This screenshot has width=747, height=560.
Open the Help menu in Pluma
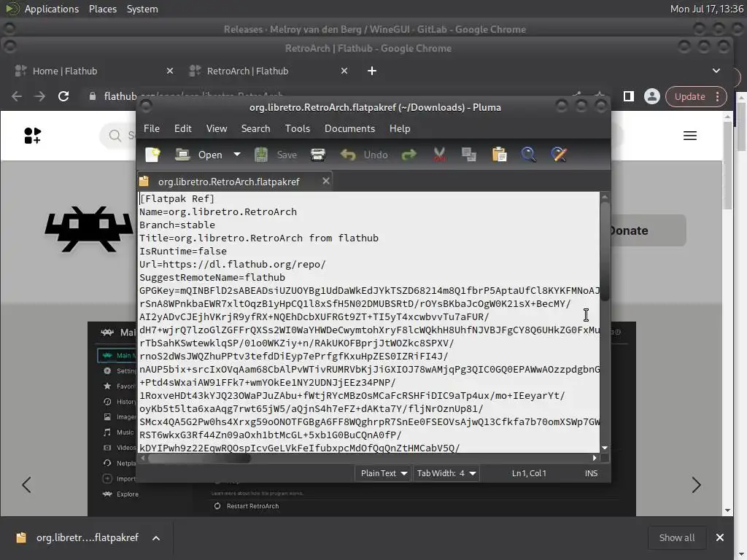[x=400, y=128]
